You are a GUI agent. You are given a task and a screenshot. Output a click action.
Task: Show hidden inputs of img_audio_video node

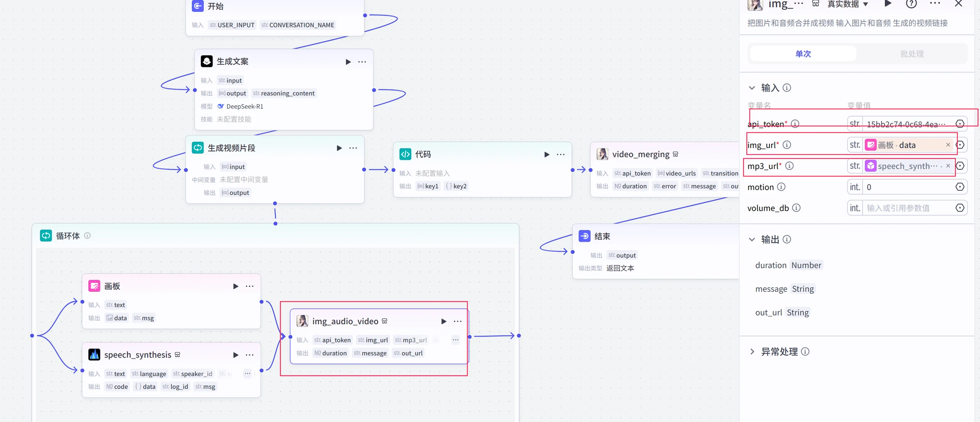455,340
